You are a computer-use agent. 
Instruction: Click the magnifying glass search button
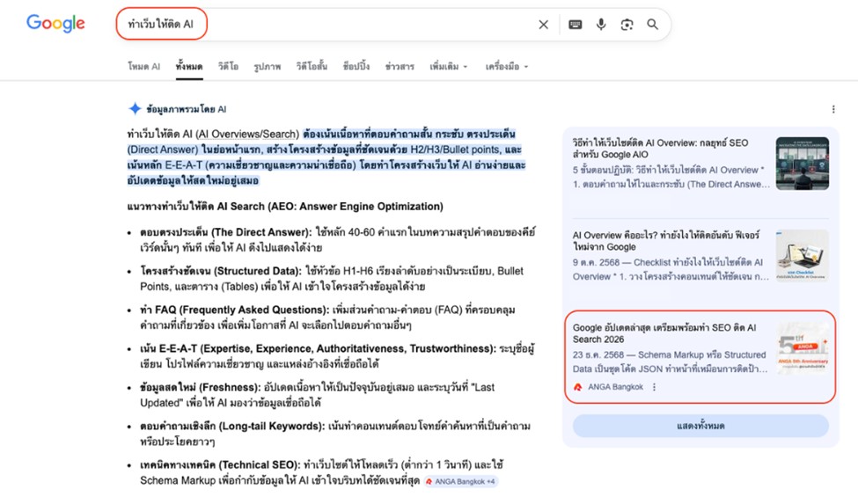pos(653,25)
